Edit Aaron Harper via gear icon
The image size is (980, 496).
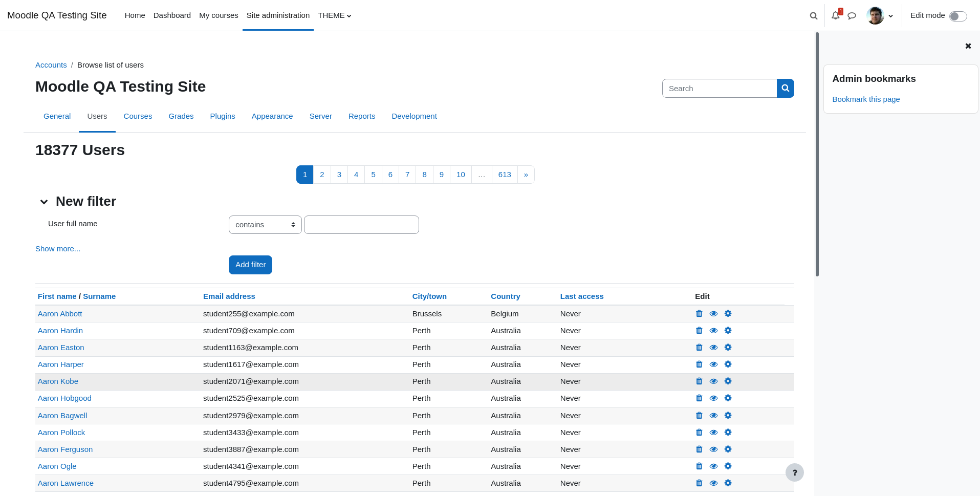pyautogui.click(x=728, y=364)
